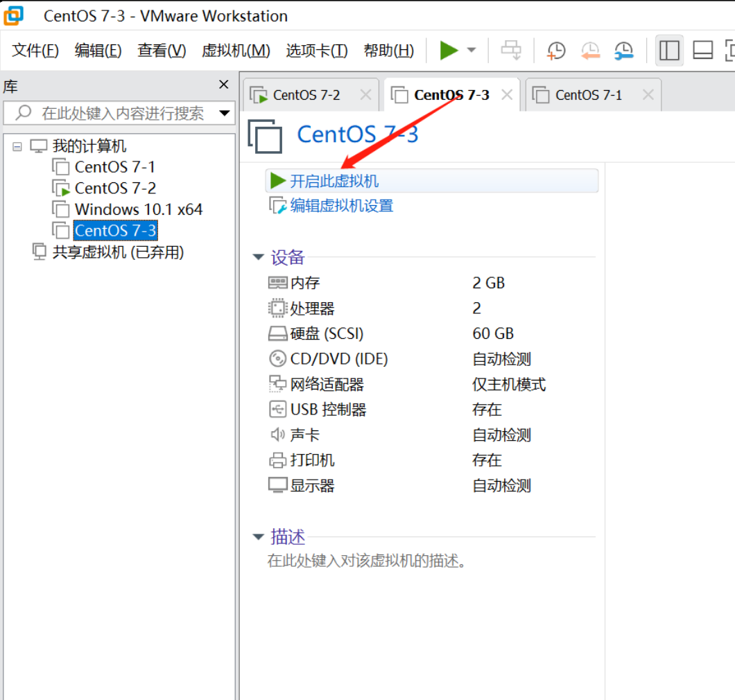
Task: Click the CentOS 7-2 tab running icon
Action: [258, 95]
